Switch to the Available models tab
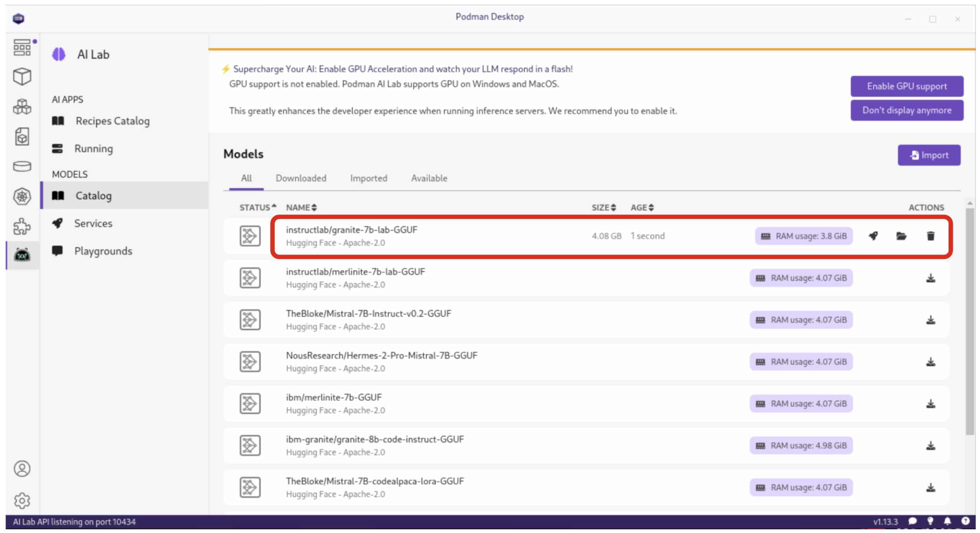 click(429, 179)
